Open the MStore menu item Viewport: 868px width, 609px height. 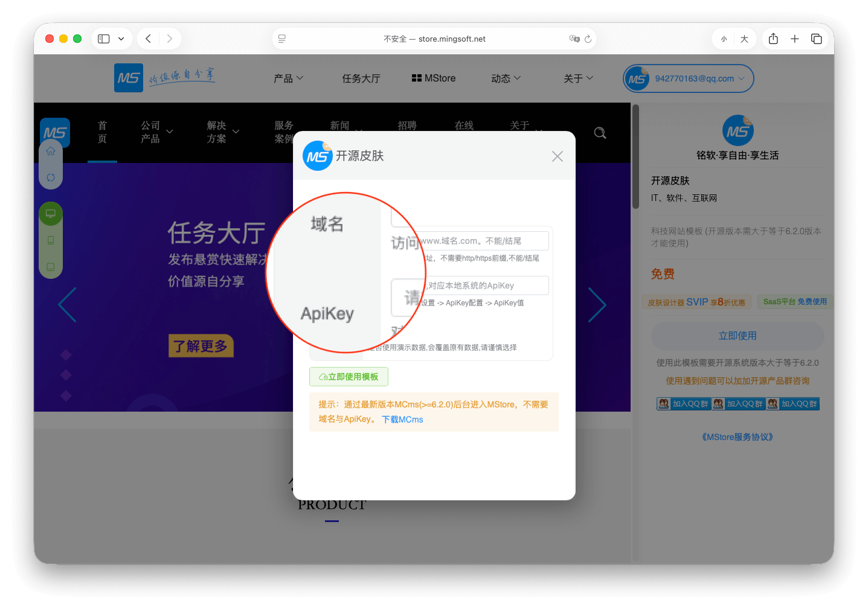(x=434, y=78)
